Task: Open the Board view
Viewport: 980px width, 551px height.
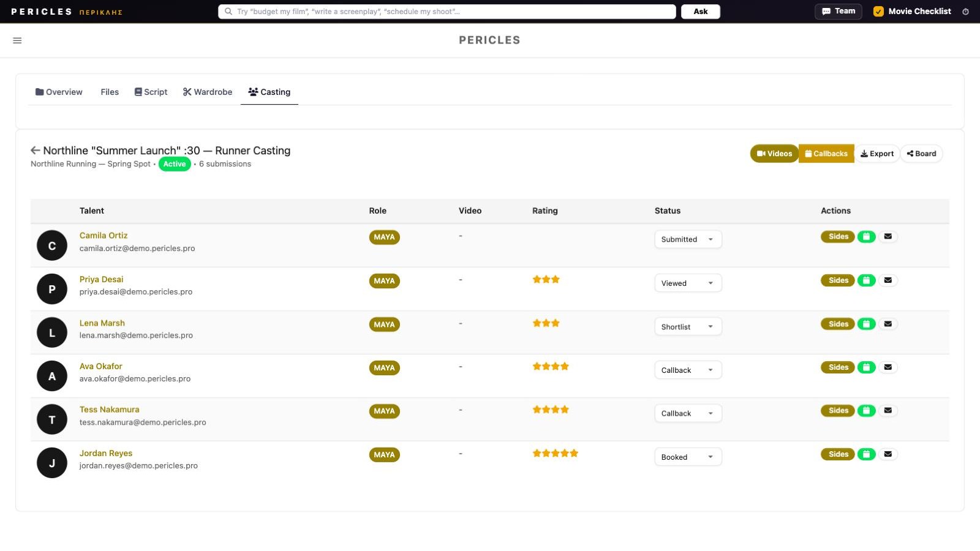Action: click(x=921, y=154)
